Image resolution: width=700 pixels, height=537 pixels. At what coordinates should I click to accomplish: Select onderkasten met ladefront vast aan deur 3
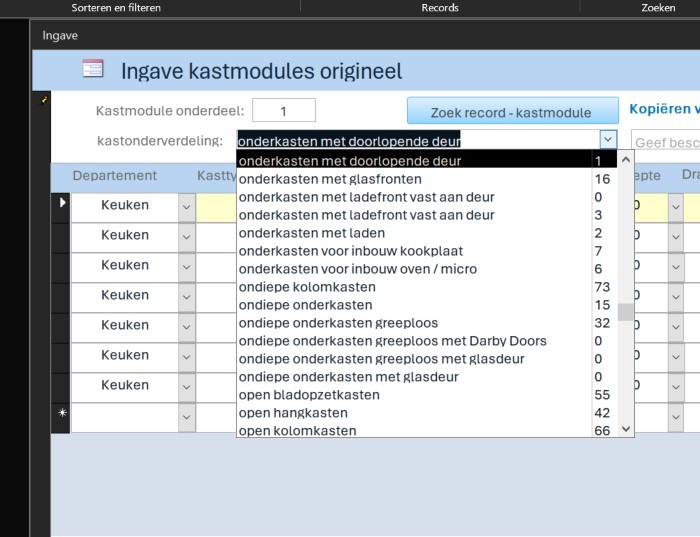coord(427,215)
